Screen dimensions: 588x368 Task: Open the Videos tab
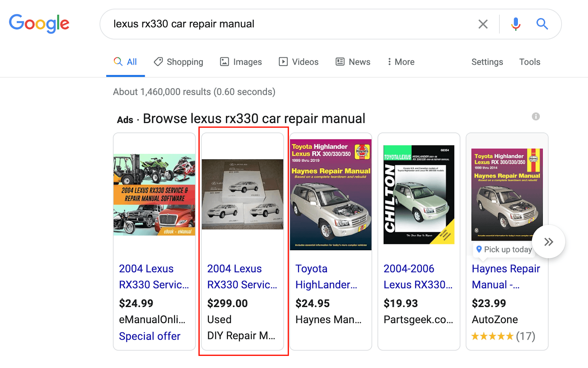298,62
